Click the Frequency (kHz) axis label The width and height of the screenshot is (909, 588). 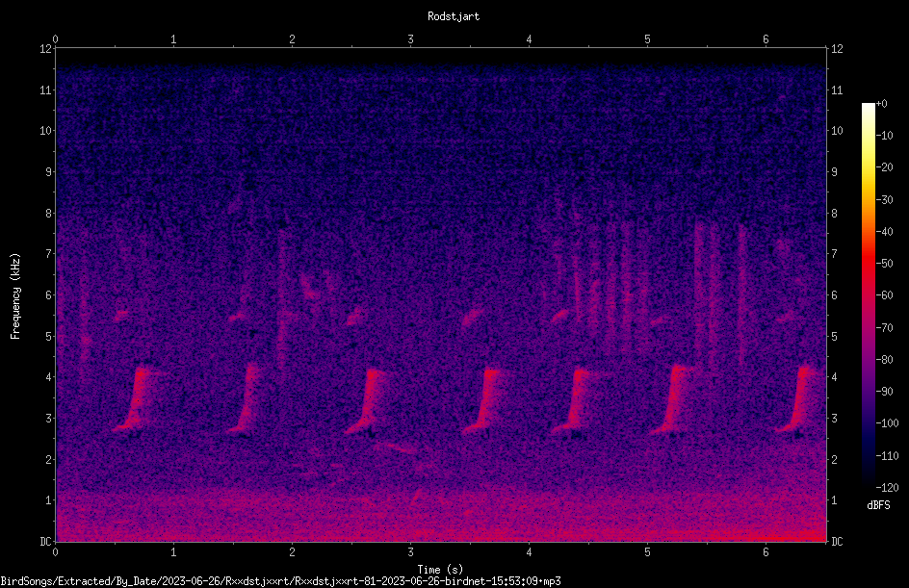pos(15,296)
